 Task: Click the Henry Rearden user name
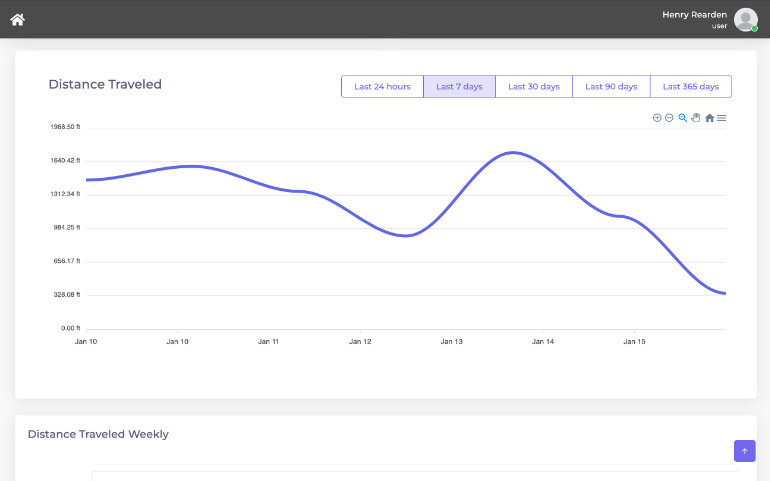click(x=694, y=15)
